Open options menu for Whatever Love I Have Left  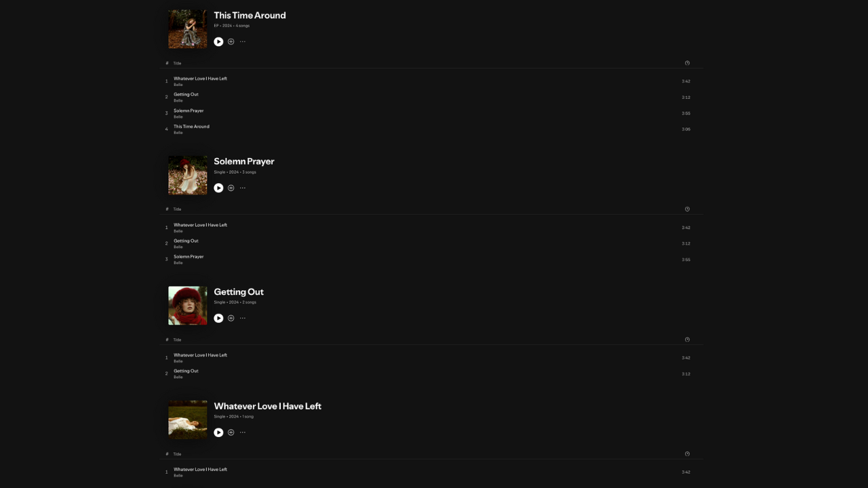click(x=243, y=432)
